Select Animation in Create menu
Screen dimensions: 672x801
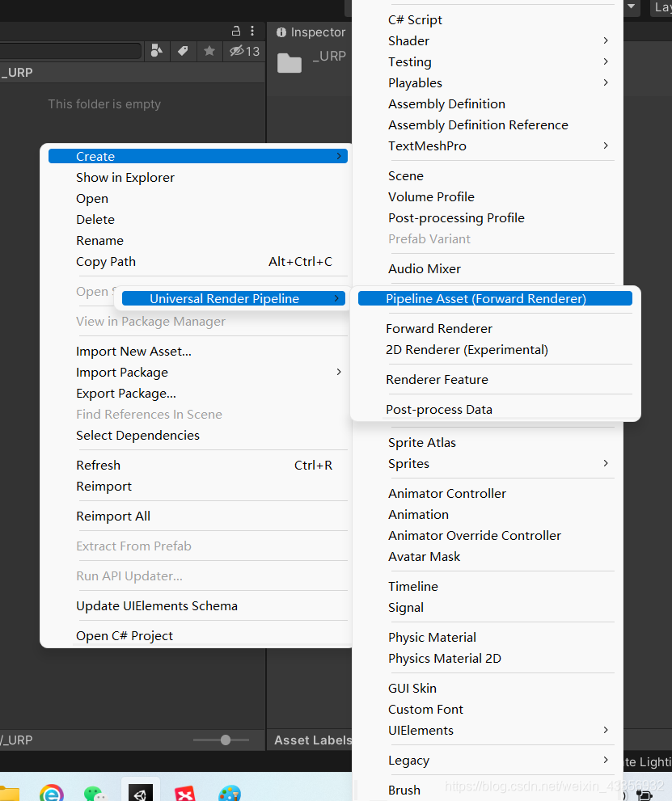(488, 514)
